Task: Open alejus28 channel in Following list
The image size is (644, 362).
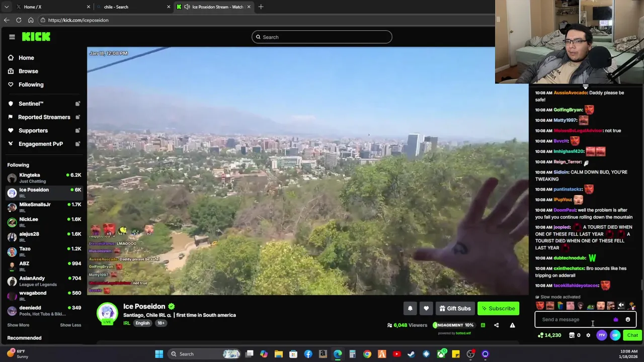Action: coord(44,237)
